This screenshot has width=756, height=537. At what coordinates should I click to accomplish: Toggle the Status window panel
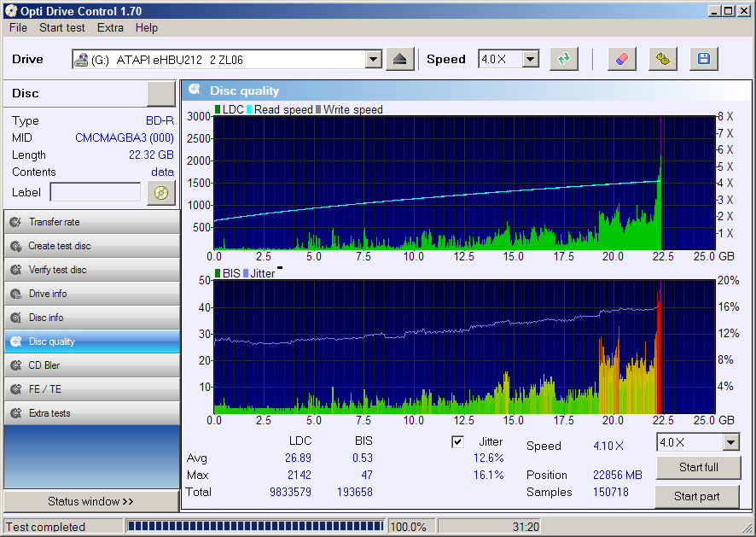pos(90,501)
